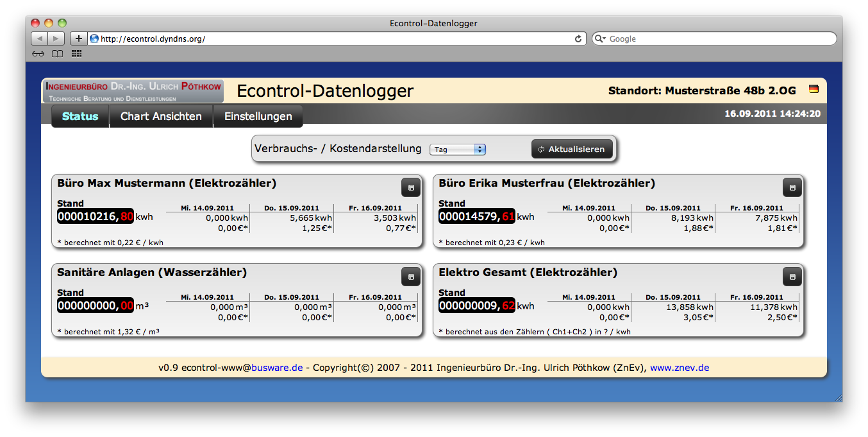Show all bookmarks book icon
This screenshot has width=868, height=437.
pos(58,54)
